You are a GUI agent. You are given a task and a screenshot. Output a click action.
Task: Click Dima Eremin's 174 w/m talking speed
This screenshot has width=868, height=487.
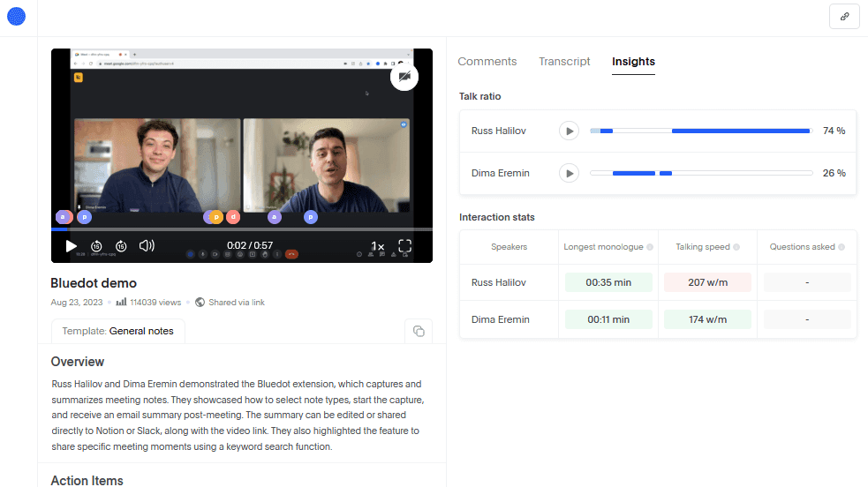pyautogui.click(x=707, y=319)
